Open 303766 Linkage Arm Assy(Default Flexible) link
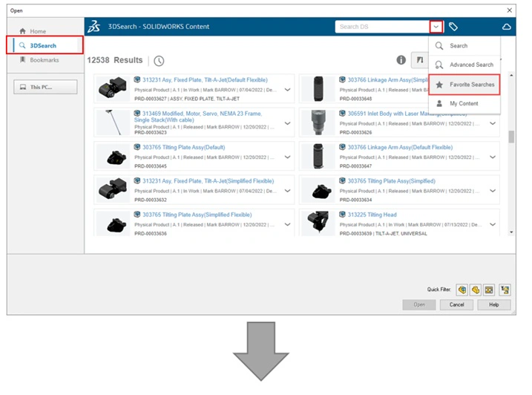Image resolution: width=532 pixels, height=395 pixels. click(400, 148)
